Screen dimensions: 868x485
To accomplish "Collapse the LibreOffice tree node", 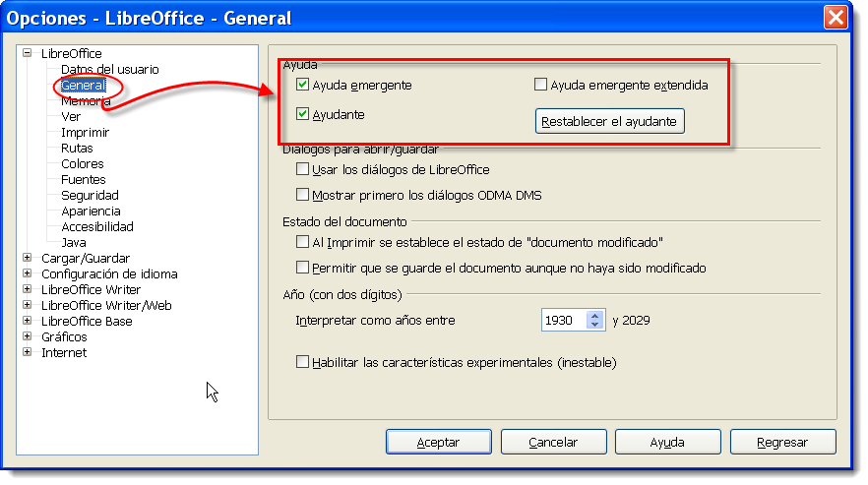I will tap(28, 53).
